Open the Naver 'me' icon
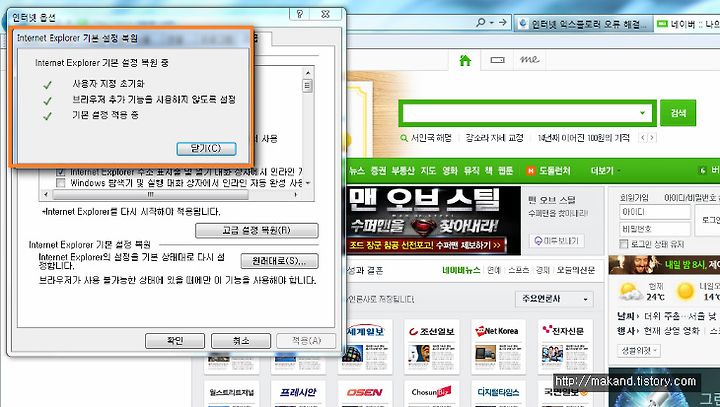 click(x=529, y=60)
